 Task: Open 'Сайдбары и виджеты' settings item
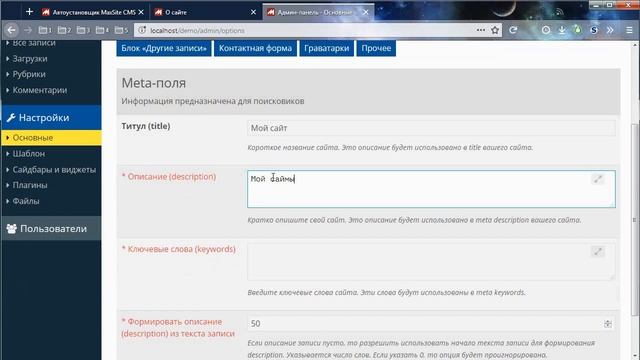(54, 169)
